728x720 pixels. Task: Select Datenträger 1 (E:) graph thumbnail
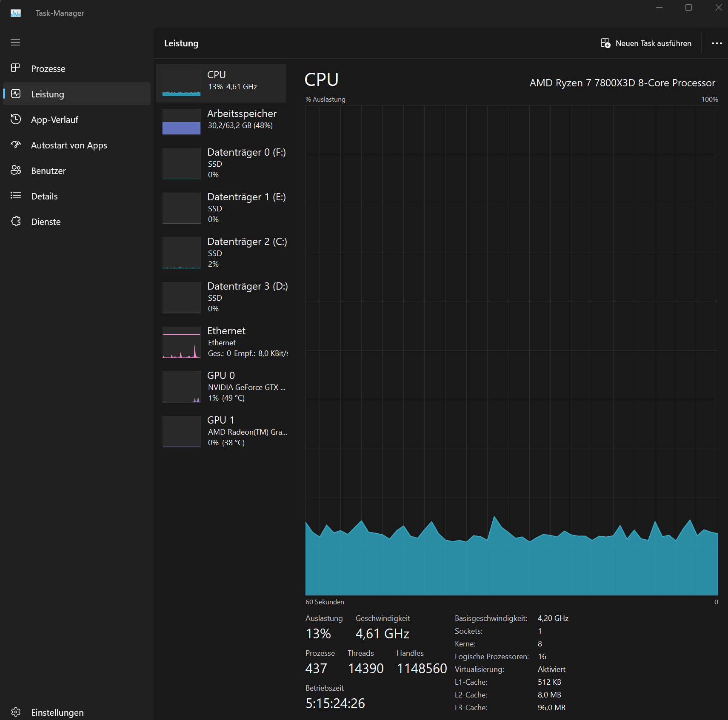[x=182, y=208]
